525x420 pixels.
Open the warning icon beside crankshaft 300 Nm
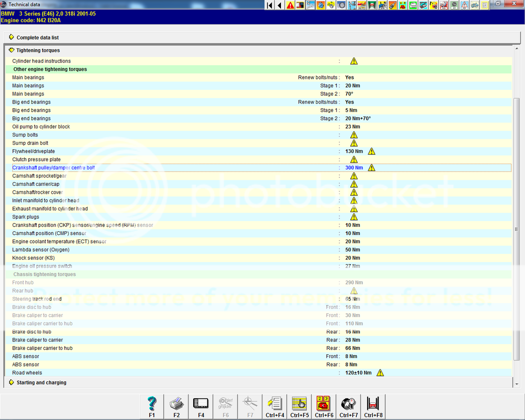coord(371,168)
